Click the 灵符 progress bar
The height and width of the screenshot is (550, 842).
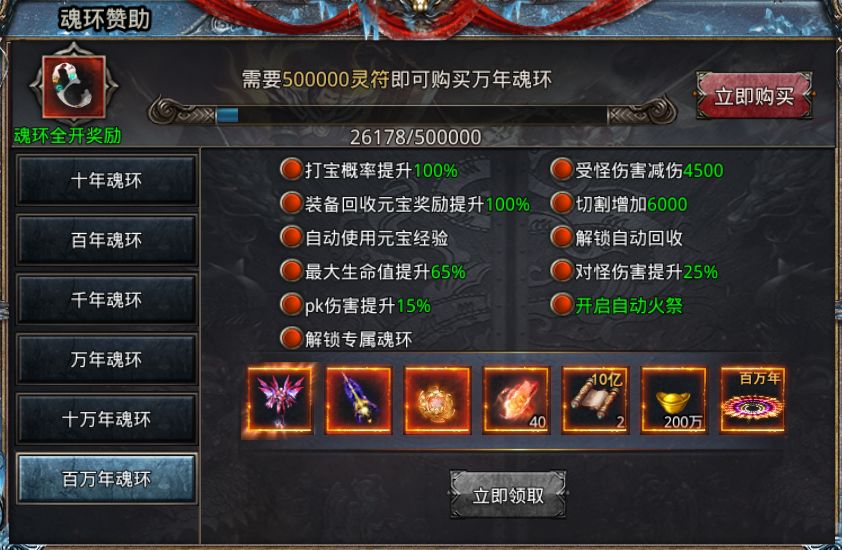coord(412,114)
